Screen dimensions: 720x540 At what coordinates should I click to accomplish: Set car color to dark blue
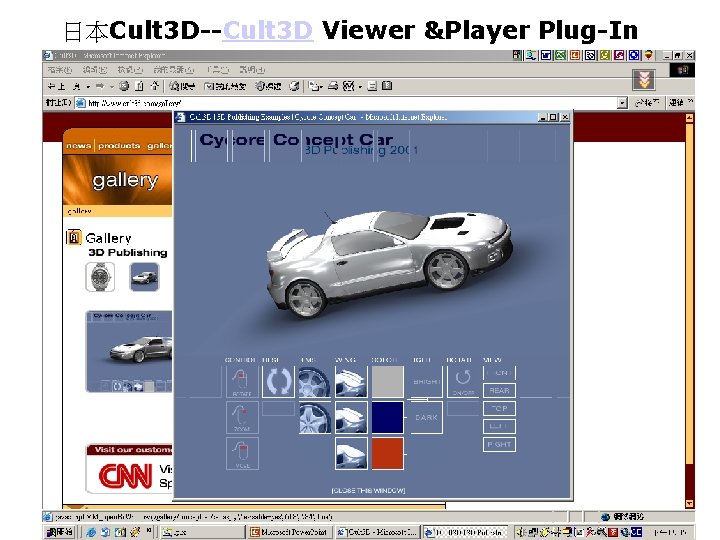[388, 417]
